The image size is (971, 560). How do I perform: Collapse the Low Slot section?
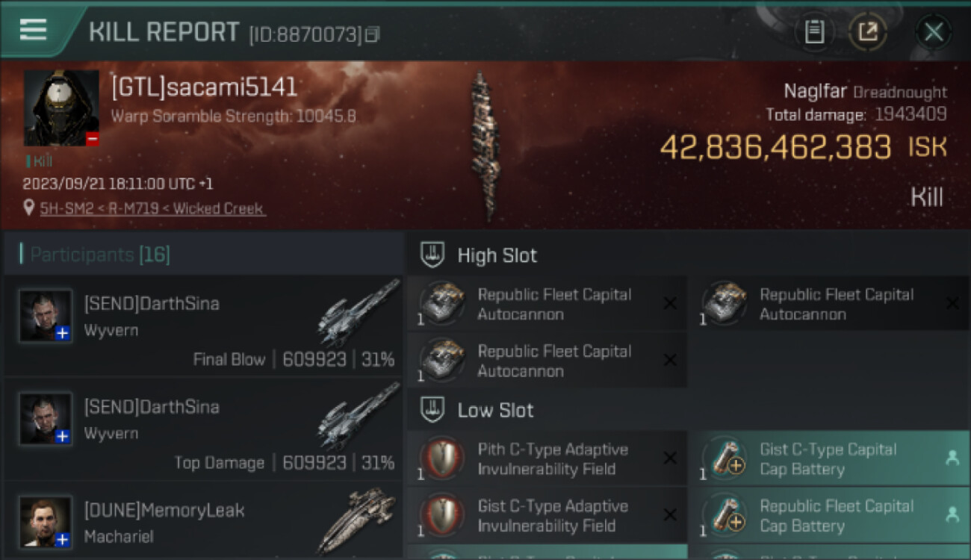[x=433, y=410]
